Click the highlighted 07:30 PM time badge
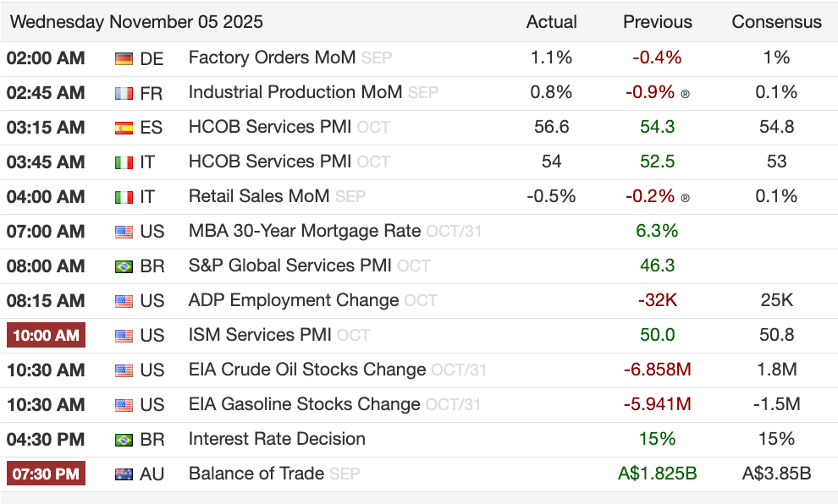Image resolution: width=838 pixels, height=504 pixels. point(46,474)
